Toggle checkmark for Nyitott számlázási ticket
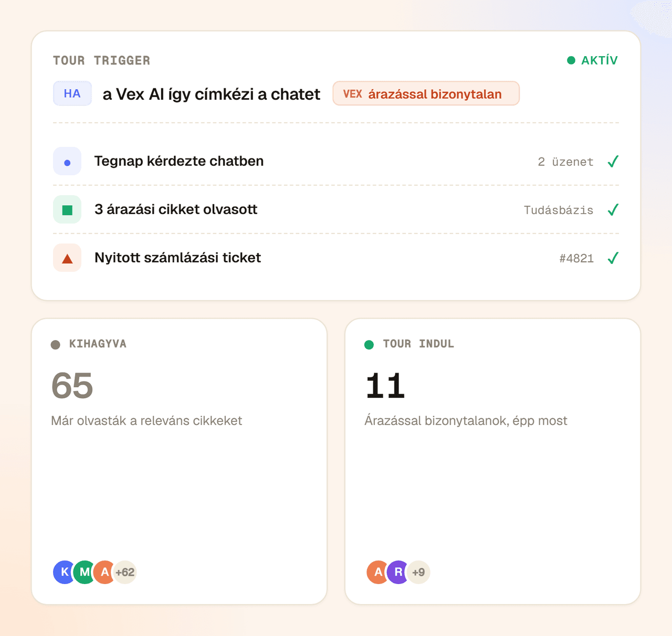 coord(613,258)
